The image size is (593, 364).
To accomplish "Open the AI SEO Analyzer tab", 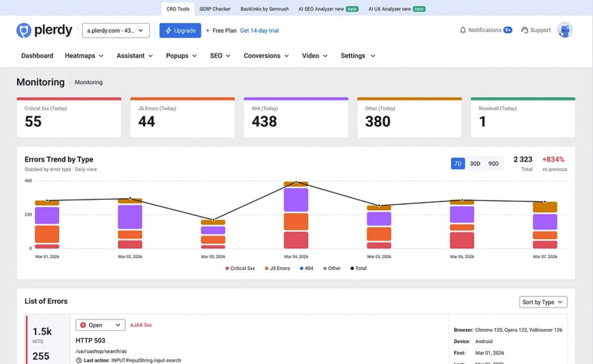I will 328,9.
